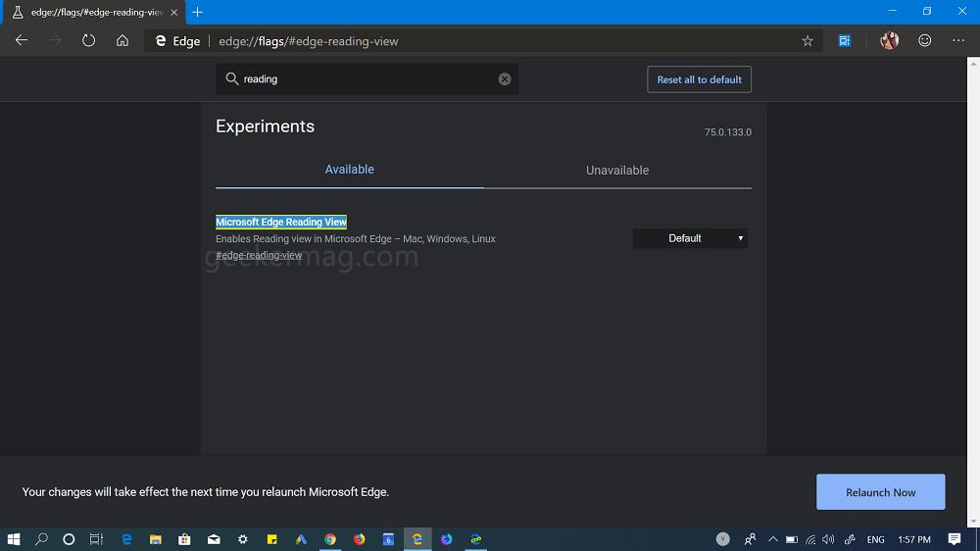Open the volume control in the tray
This screenshot has height=551, width=980.
(x=828, y=539)
